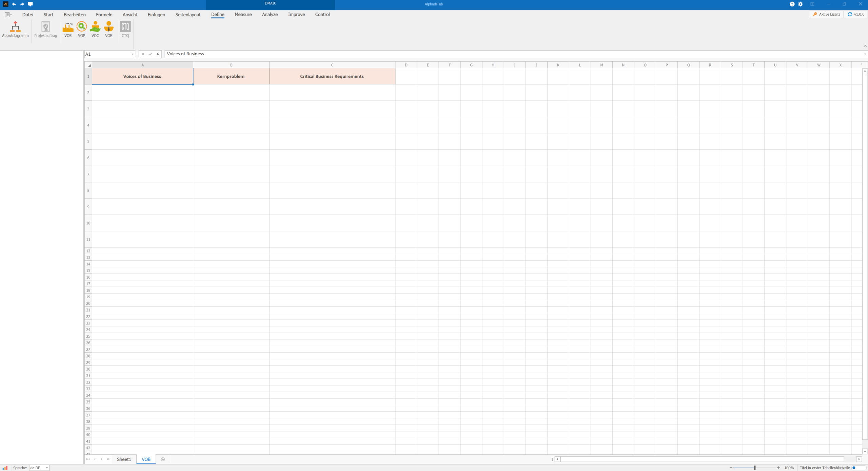The height and width of the screenshot is (471, 868).
Task: Switch to the Sheet1 worksheet tab
Action: coord(124,459)
